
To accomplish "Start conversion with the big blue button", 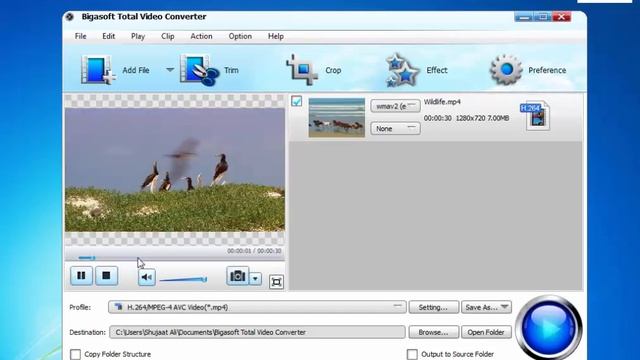I will pyautogui.click(x=549, y=327).
